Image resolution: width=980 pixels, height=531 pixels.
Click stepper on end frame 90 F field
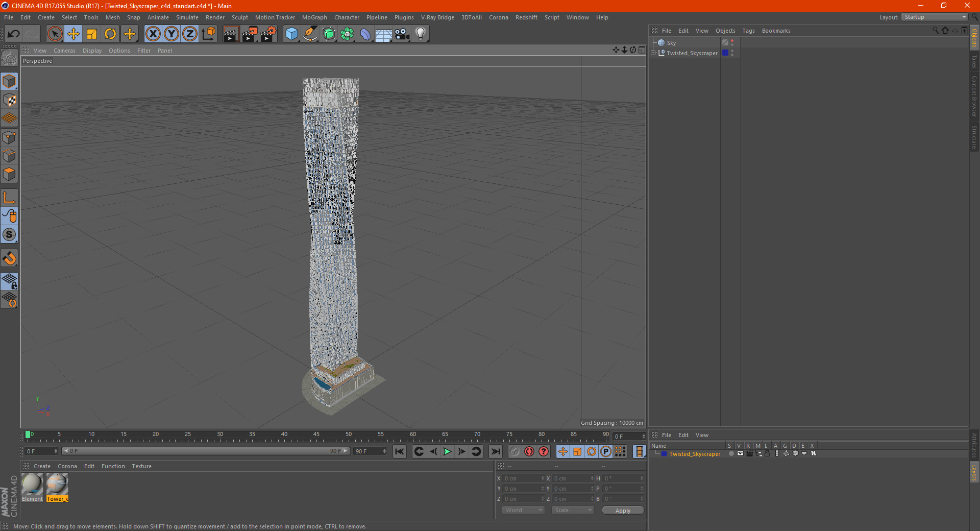[x=384, y=451]
